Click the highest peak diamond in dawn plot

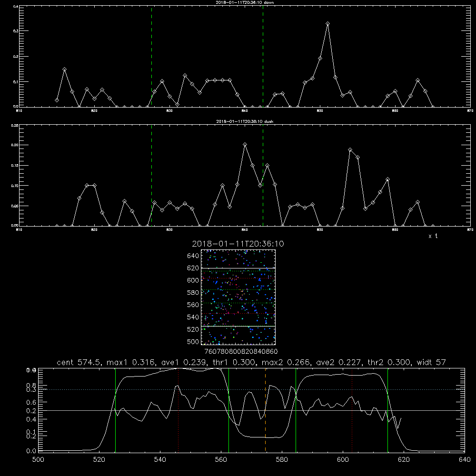(x=327, y=23)
